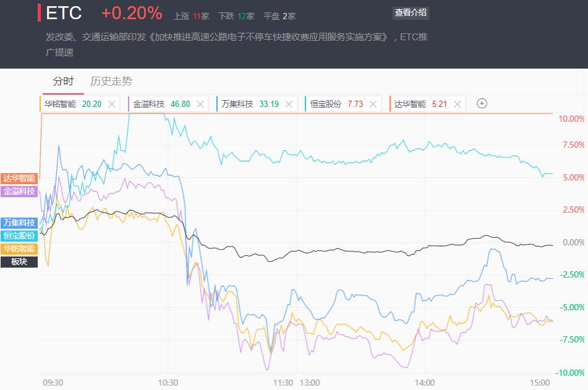Remove 华铭智能 stock chip with its X

click(111, 104)
